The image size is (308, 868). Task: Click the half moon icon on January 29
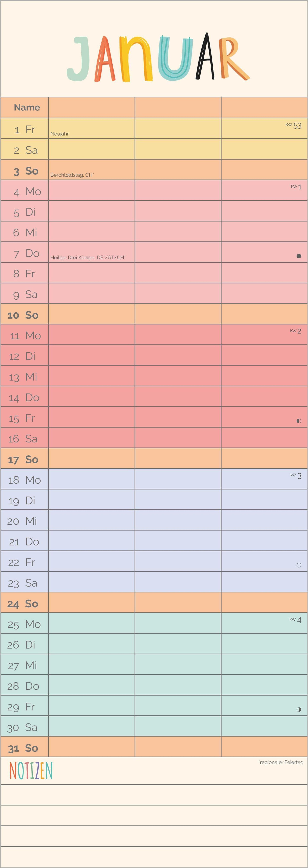299,709
